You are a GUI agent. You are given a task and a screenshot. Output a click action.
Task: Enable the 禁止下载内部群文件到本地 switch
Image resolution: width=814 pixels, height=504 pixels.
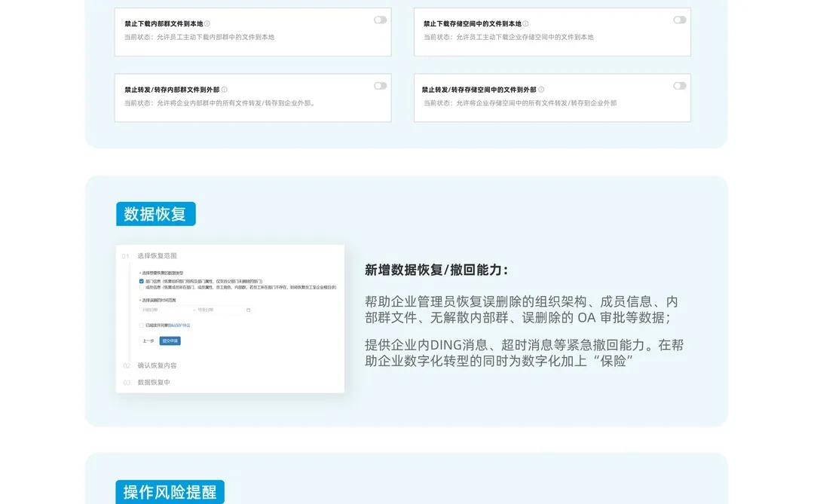pyautogui.click(x=379, y=20)
